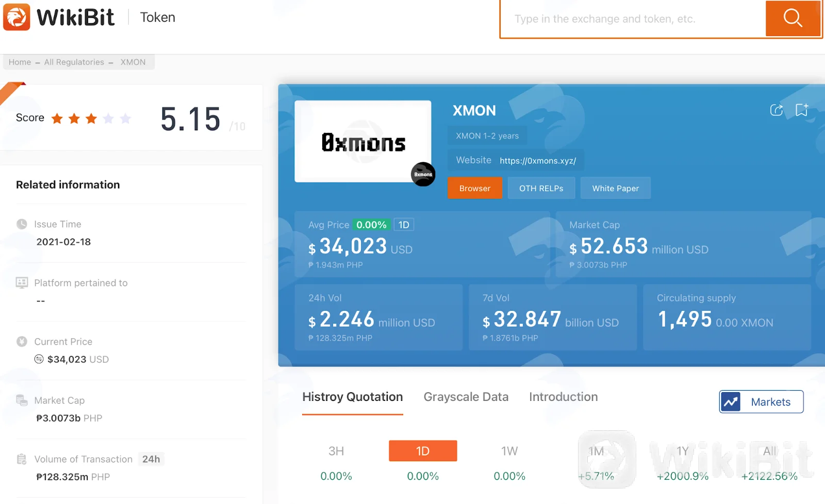Click the Issue Time clock icon
Viewport: 825px width, 504px height.
(22, 224)
